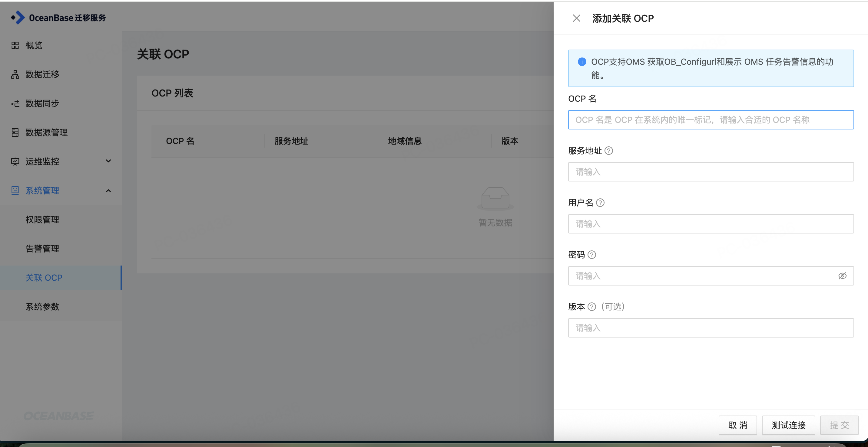Viewport: 868px width, 447px height.
Task: Collapse the 系统管理 menu chevron
Action: [x=108, y=191]
